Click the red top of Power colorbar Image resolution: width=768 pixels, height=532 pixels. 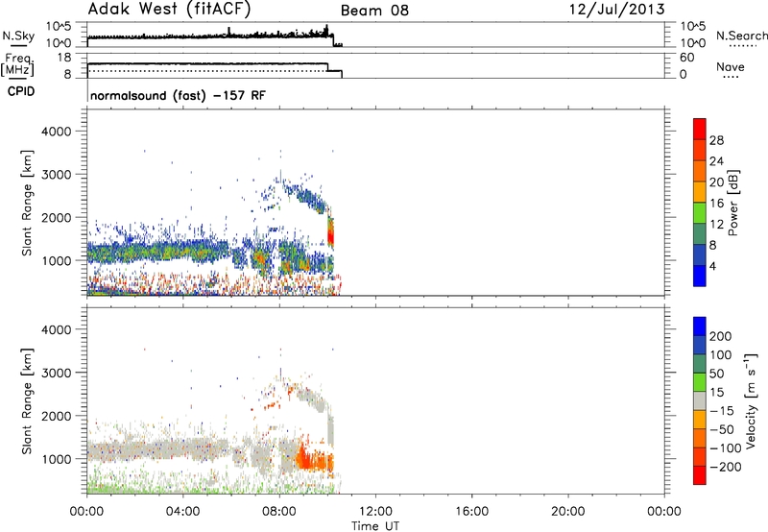700,129
